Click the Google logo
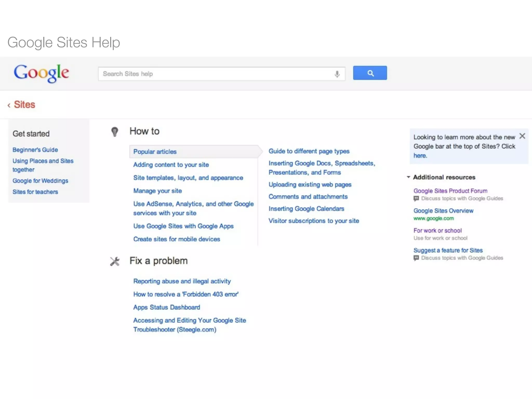This screenshot has height=399, width=532. click(42, 74)
